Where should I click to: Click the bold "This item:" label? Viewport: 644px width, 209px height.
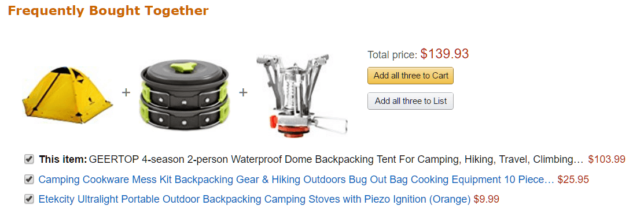63,159
